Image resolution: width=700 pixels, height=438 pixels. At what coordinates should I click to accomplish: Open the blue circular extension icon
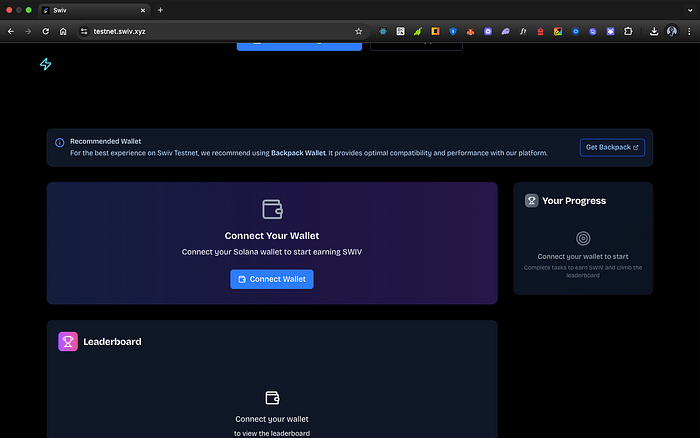point(575,31)
